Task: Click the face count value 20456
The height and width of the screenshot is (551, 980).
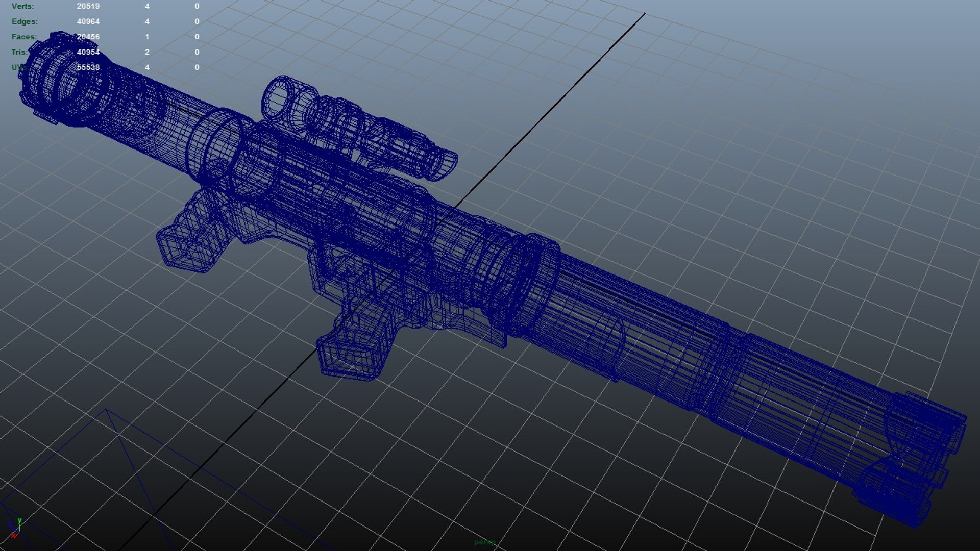Action: tap(88, 37)
